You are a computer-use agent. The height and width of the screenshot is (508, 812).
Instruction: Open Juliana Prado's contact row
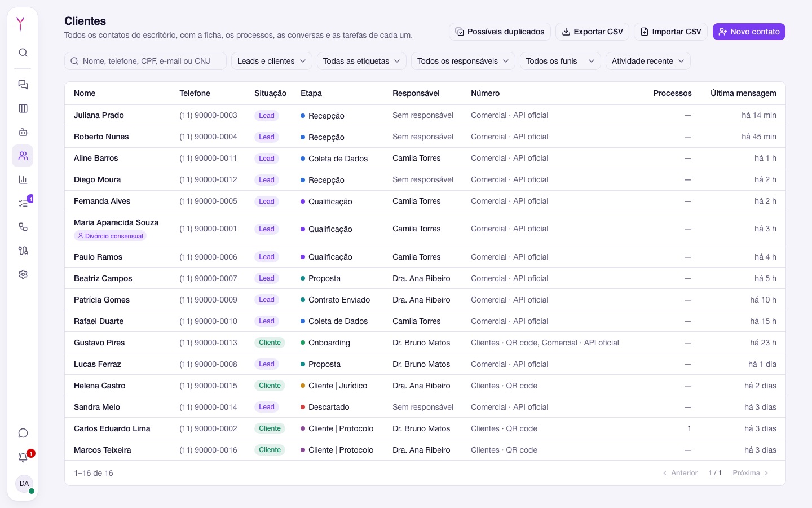(425, 115)
